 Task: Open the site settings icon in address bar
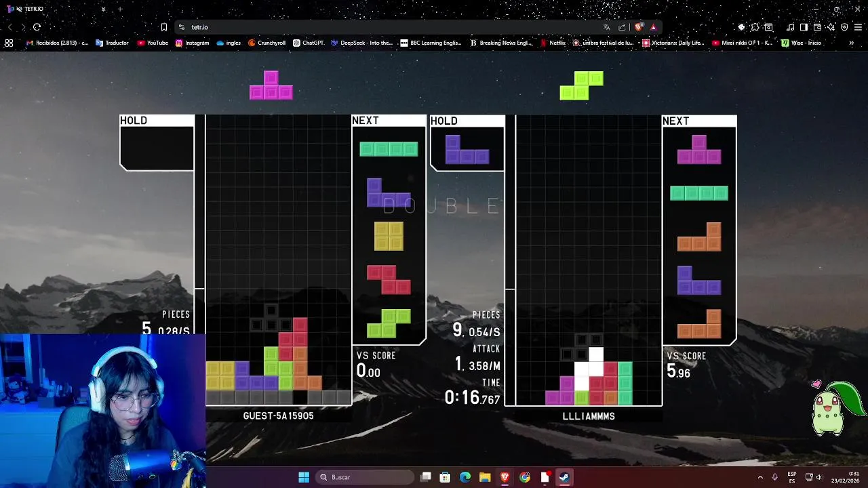(181, 27)
